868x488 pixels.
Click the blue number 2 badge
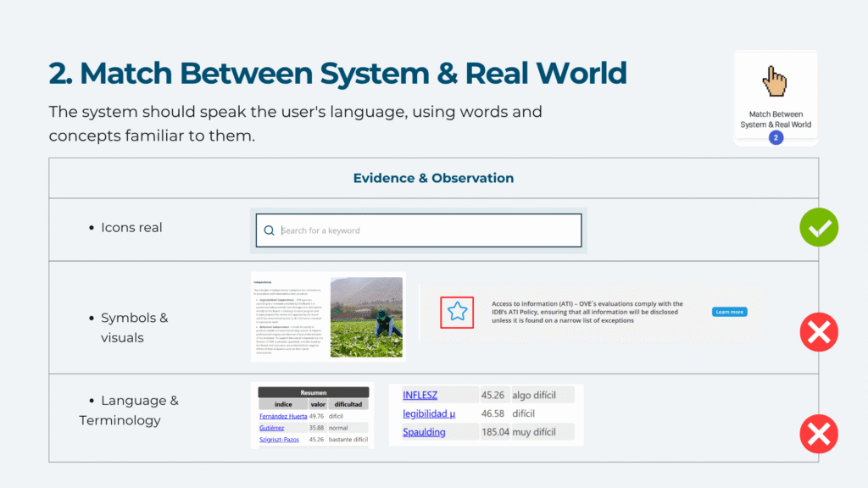click(776, 137)
